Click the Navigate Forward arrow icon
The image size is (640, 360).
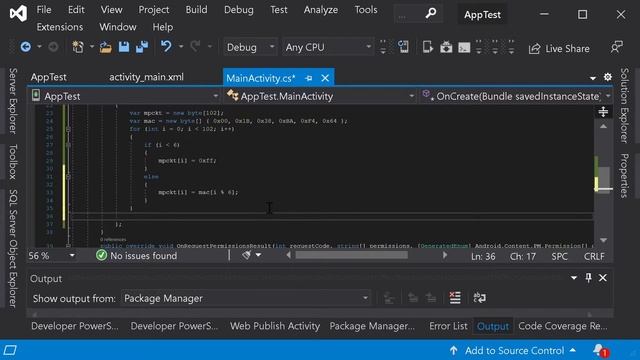53,47
